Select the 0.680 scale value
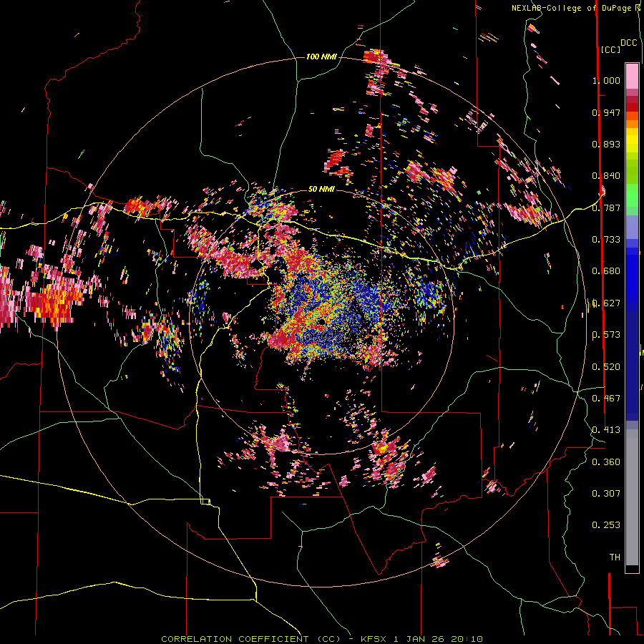The width and height of the screenshot is (644, 644). coord(606,271)
